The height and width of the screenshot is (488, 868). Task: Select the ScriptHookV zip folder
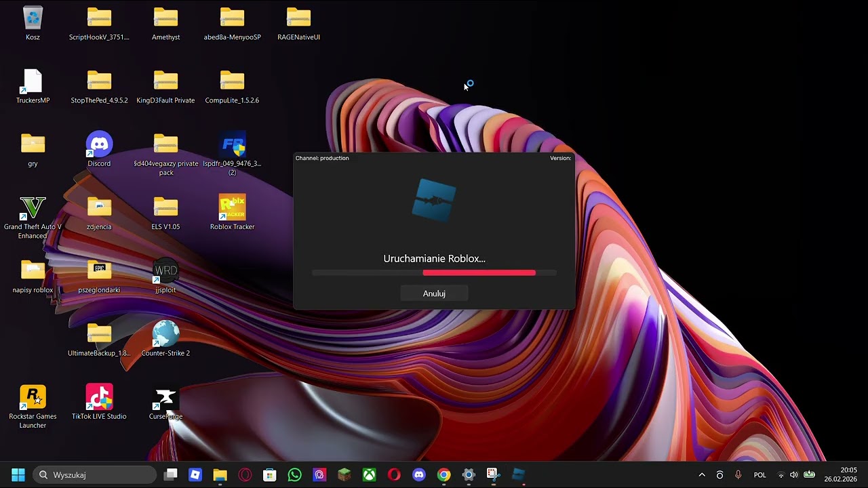(99, 24)
